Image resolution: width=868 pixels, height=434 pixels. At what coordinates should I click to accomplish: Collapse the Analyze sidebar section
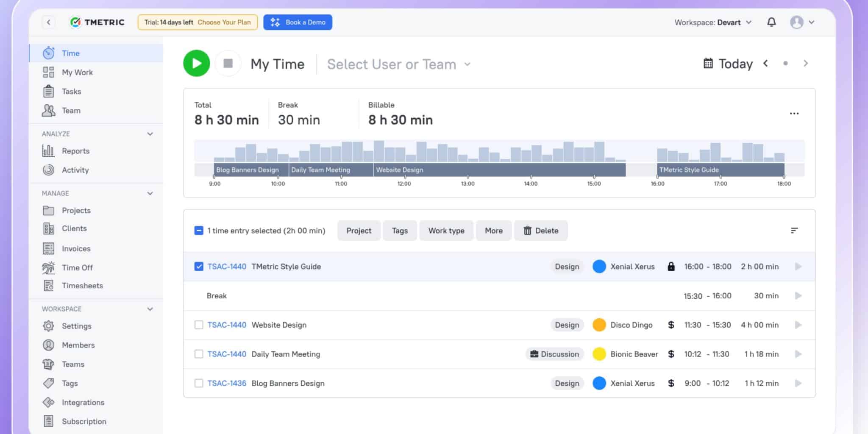(150, 134)
